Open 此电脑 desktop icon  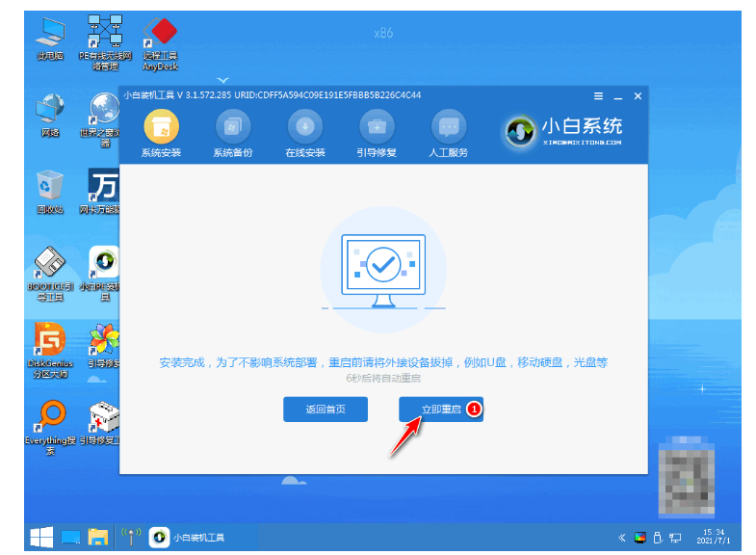pos(50,38)
